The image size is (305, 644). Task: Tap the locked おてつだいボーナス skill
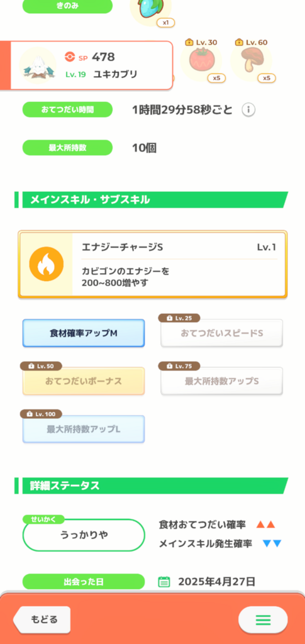point(84,381)
